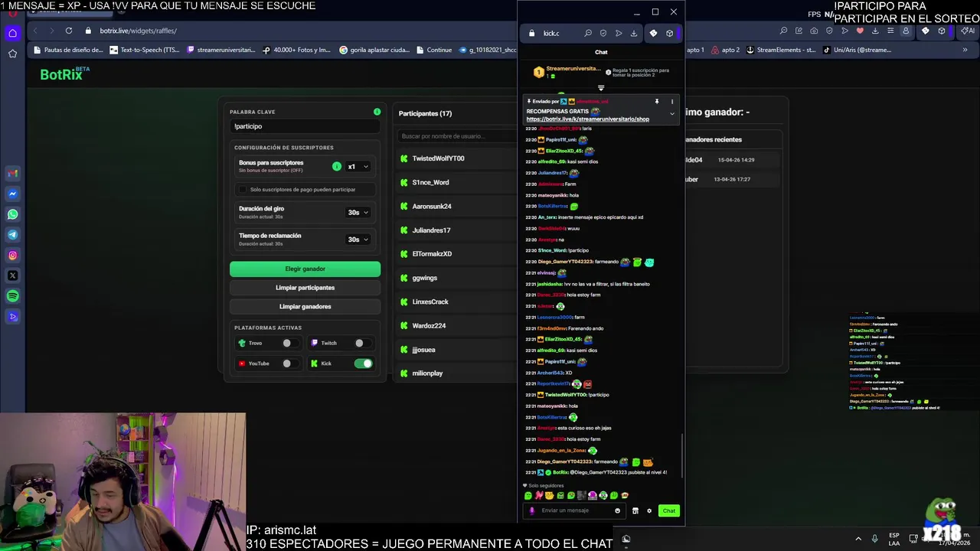Open the Uni/Aris TikTok bookmark

[x=857, y=50]
